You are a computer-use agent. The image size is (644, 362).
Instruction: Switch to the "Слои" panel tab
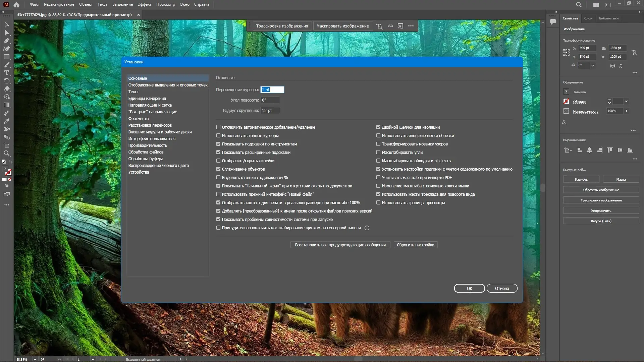[588, 18]
